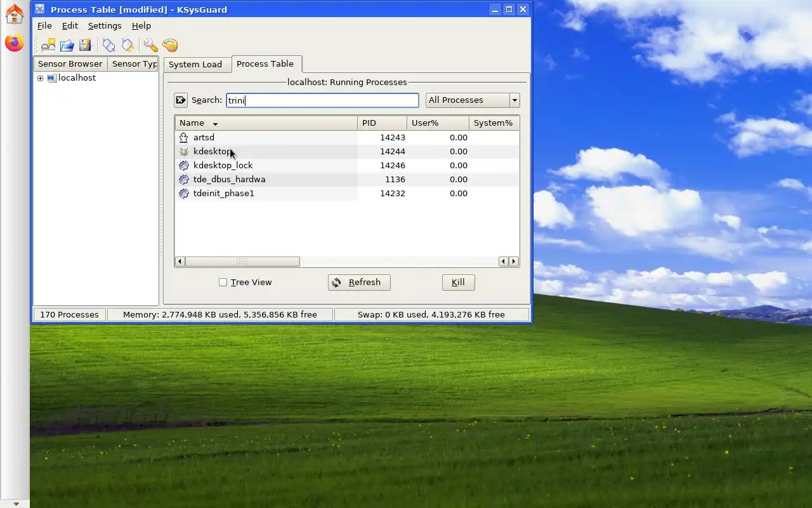Viewport: 812px width, 508px height.
Task: Launch Firefox from the side panel
Action: [14, 43]
